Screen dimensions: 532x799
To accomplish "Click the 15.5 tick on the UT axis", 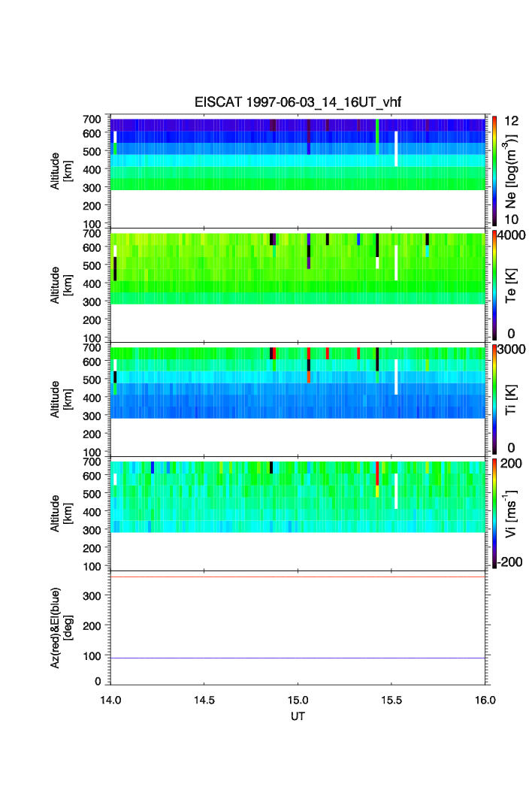I will coord(391,700).
